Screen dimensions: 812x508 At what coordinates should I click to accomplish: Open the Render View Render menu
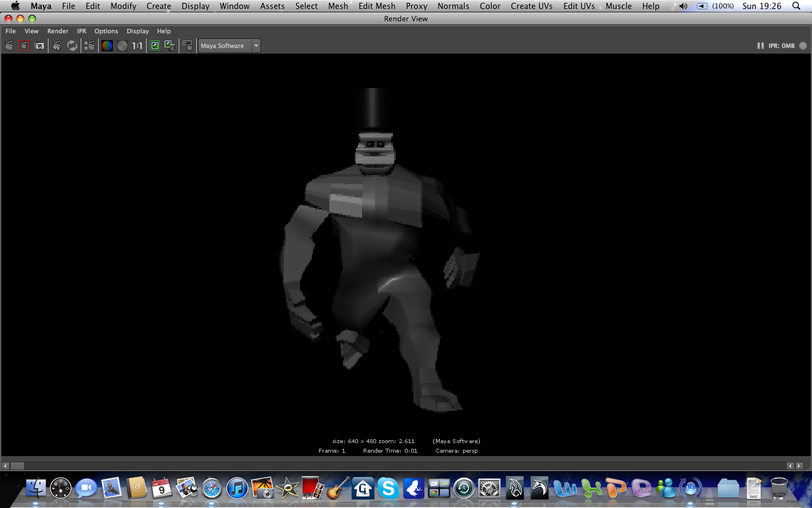point(58,31)
